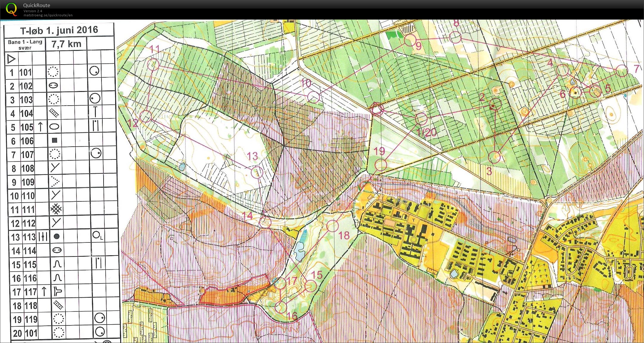Click the hatched line symbol in row 4
644x343 pixels.
[x=54, y=113]
